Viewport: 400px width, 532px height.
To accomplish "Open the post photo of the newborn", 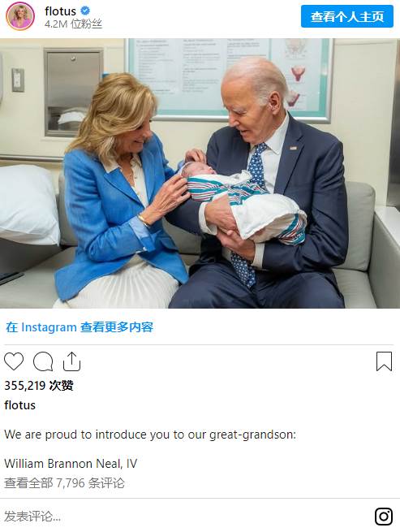I will tap(200, 173).
